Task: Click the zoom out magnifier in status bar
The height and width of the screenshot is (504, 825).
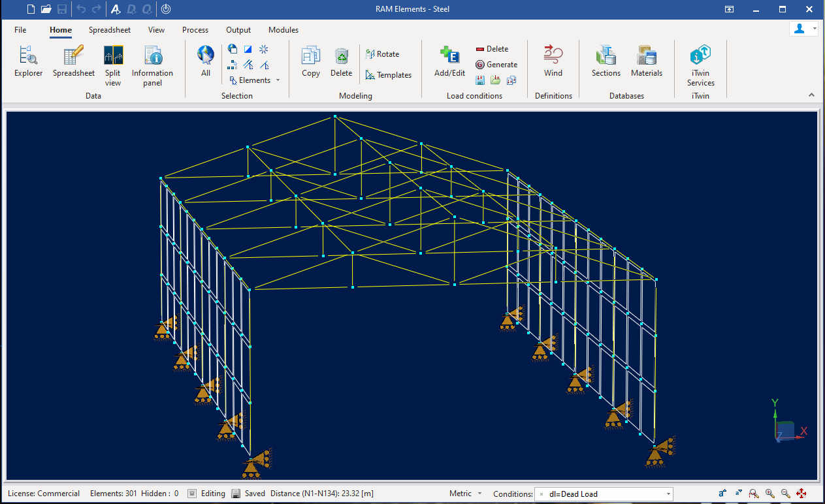Action: point(786,494)
